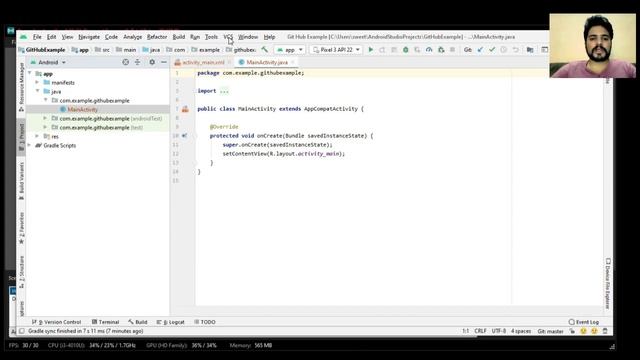
Task: Click the Git Commit green checkmark
Action: point(492,50)
